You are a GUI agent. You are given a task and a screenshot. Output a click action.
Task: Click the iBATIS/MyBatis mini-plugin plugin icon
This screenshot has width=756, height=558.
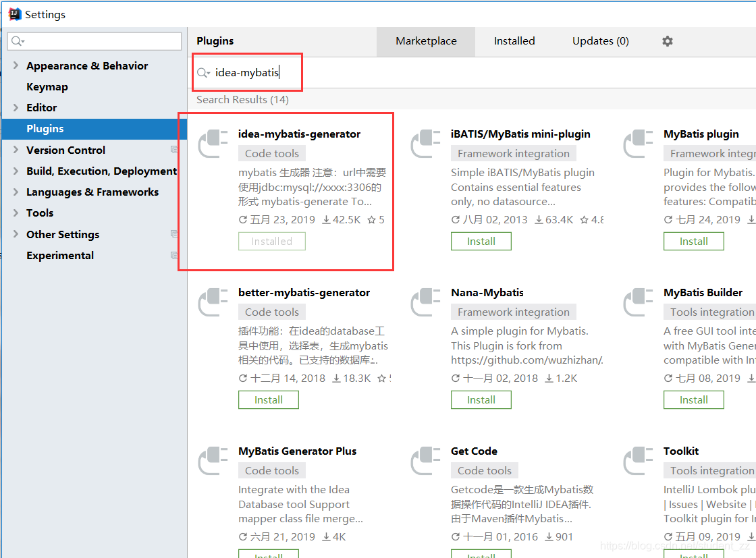(x=425, y=144)
